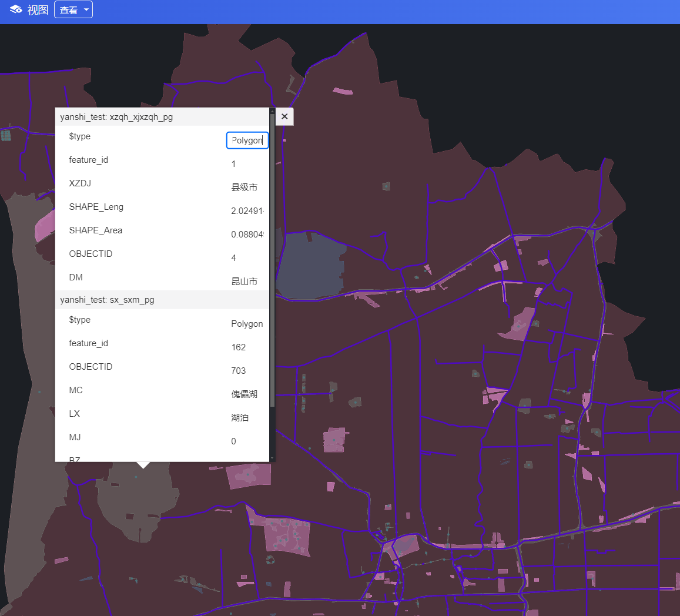This screenshot has width=680, height=616.
Task: Click the popup scroll up arrow
Action: (x=272, y=111)
